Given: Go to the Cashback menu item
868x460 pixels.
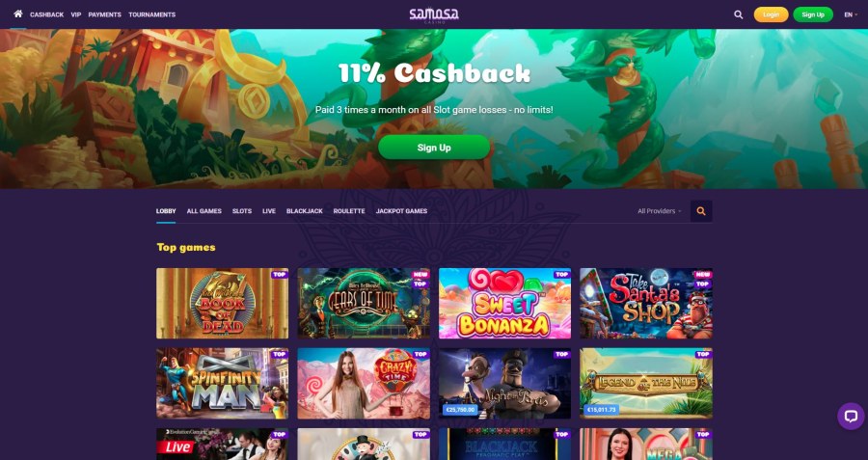Looking at the screenshot, I should [46, 14].
